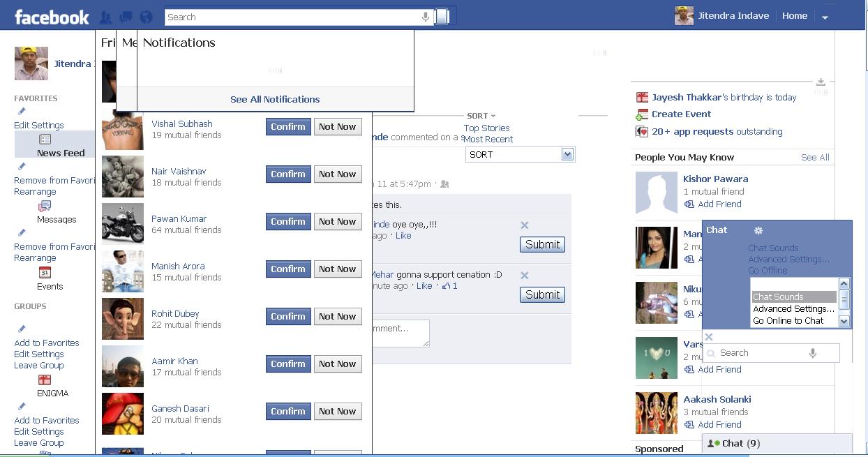The image size is (868, 457).
Task: Click the write a comment text box
Action: (x=401, y=333)
